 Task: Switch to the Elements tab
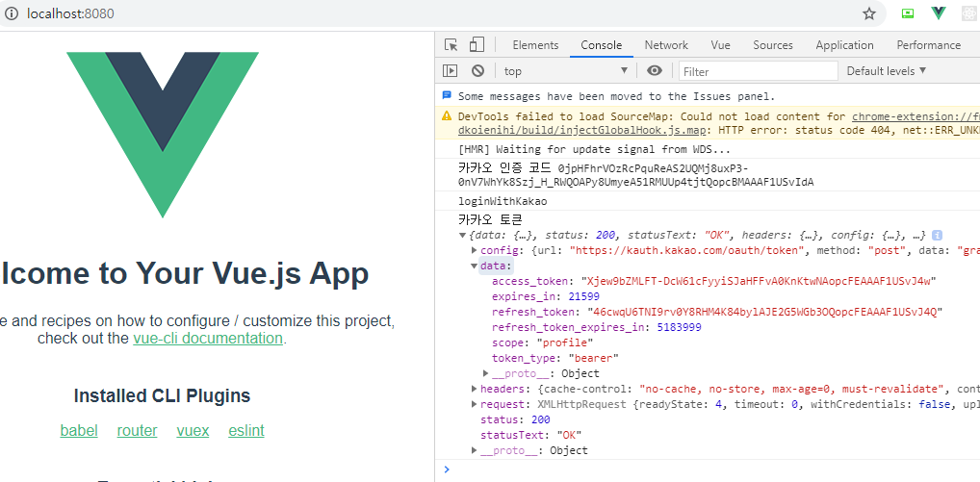535,45
